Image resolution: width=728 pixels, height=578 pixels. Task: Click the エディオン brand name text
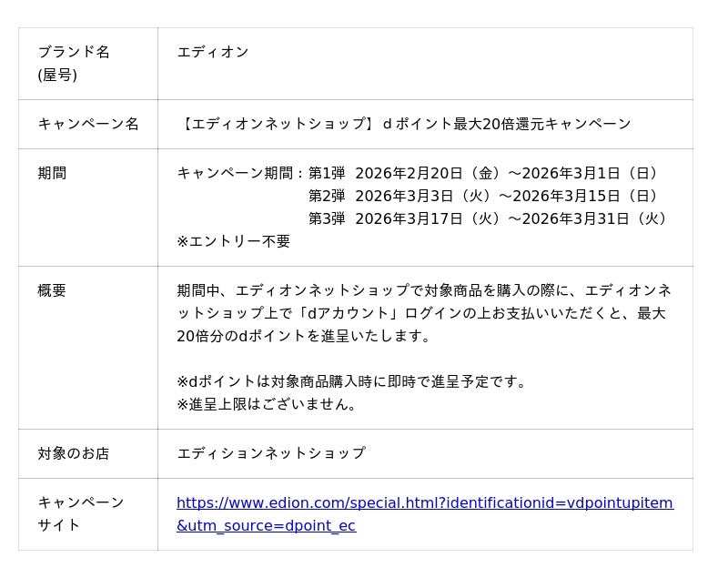click(x=212, y=52)
